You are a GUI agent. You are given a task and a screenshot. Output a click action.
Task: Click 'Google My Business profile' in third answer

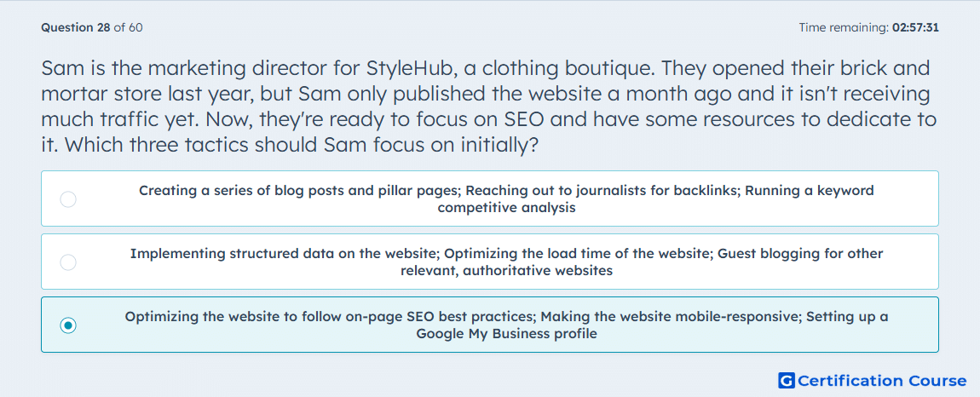tap(506, 333)
